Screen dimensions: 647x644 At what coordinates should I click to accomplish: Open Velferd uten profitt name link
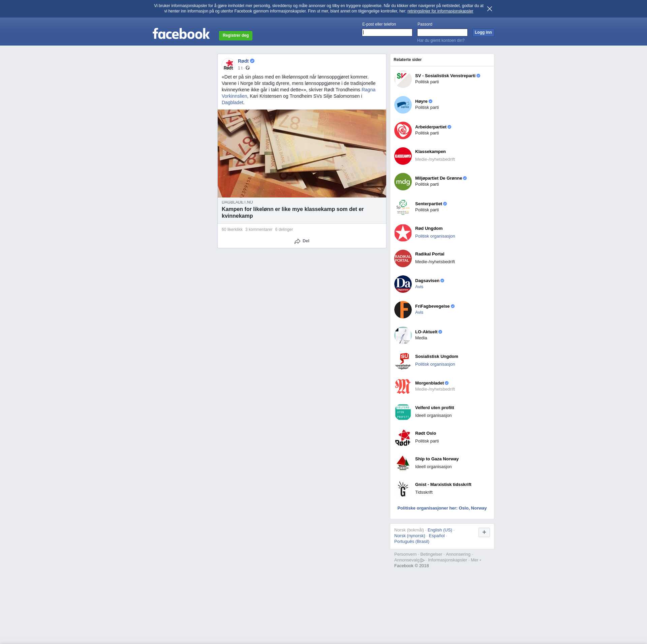pyautogui.click(x=434, y=408)
